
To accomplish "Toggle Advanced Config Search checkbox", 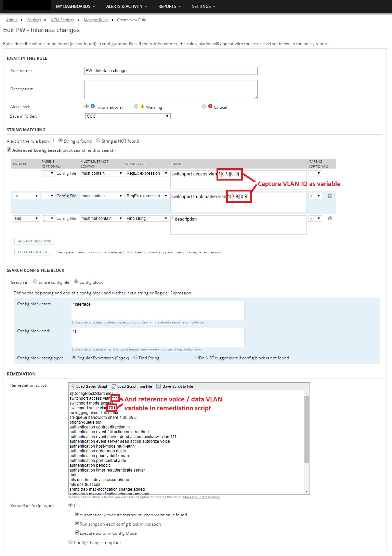I will click(x=9, y=149).
